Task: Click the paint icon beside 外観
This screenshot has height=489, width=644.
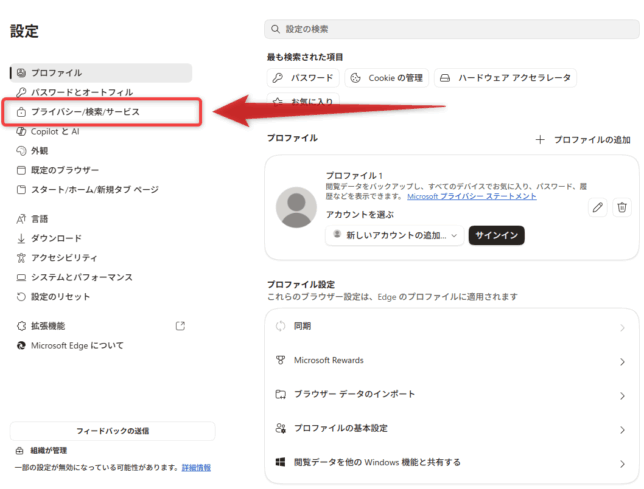Action: point(21,151)
